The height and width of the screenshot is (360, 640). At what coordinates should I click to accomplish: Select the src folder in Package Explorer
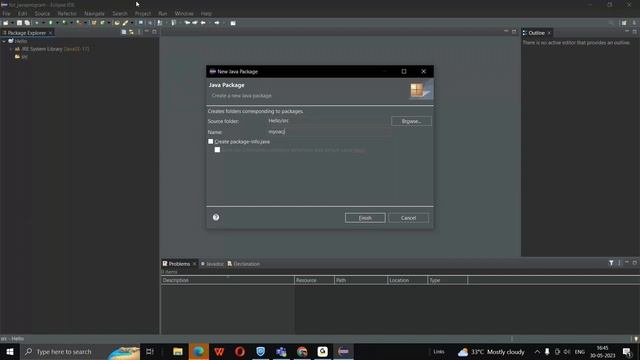coord(21,57)
